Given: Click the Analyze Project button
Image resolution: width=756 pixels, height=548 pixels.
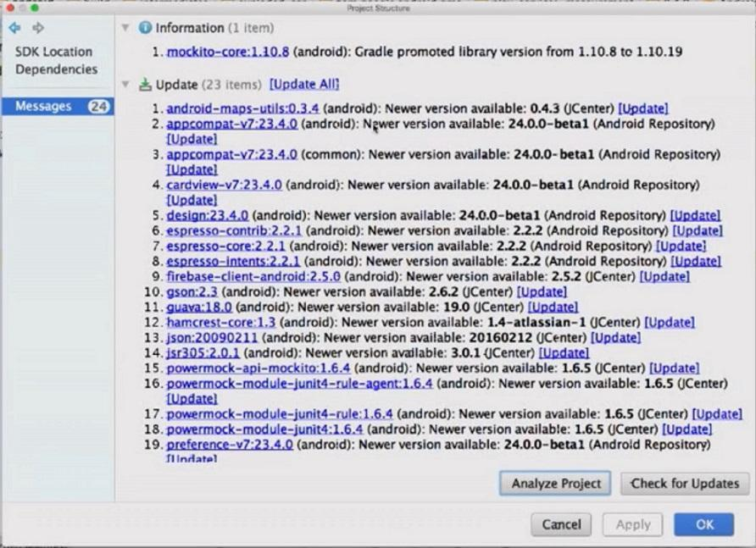Looking at the screenshot, I should pos(555,484).
